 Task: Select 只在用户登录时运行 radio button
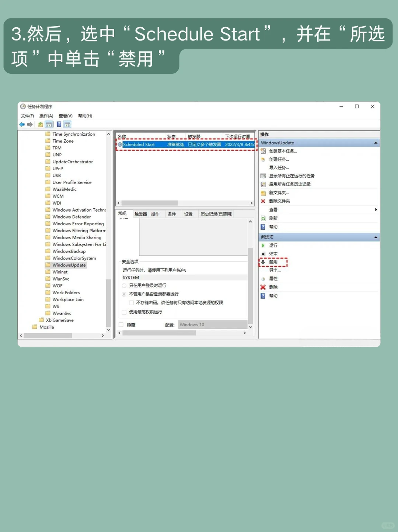[x=124, y=286]
